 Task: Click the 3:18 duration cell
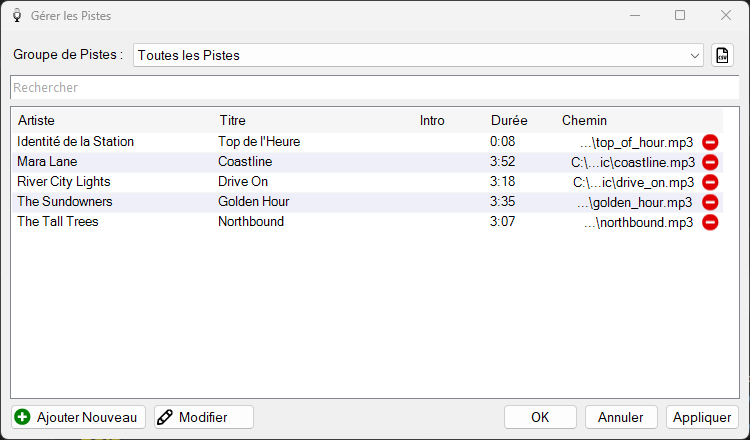point(502,182)
